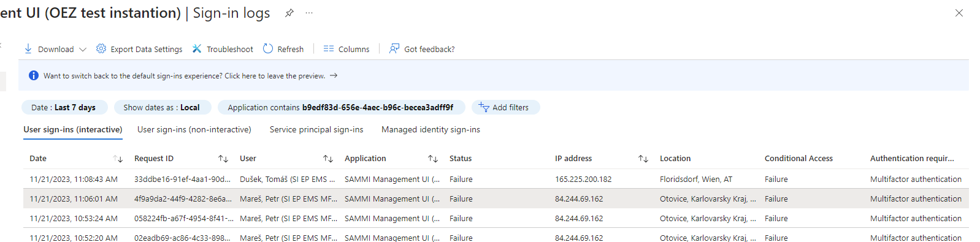Open the Show dates as: Local filter
The width and height of the screenshot is (980, 242).
point(163,107)
